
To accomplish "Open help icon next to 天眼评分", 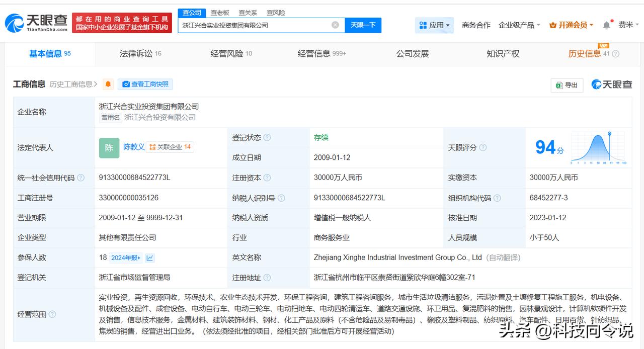I will (x=483, y=148).
